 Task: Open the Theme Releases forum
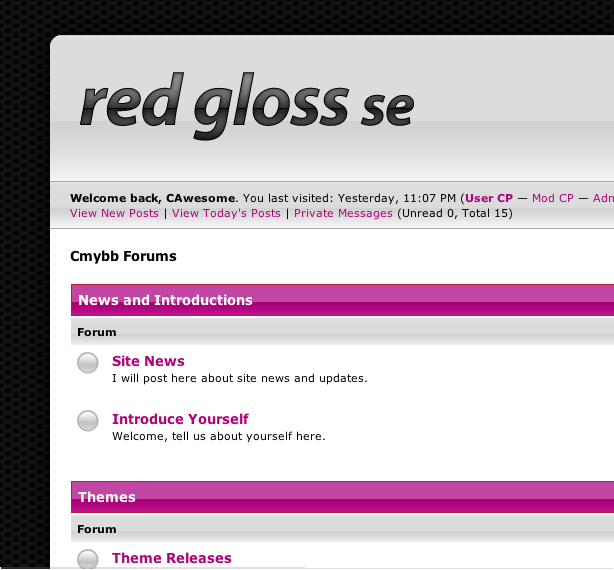pos(171,558)
